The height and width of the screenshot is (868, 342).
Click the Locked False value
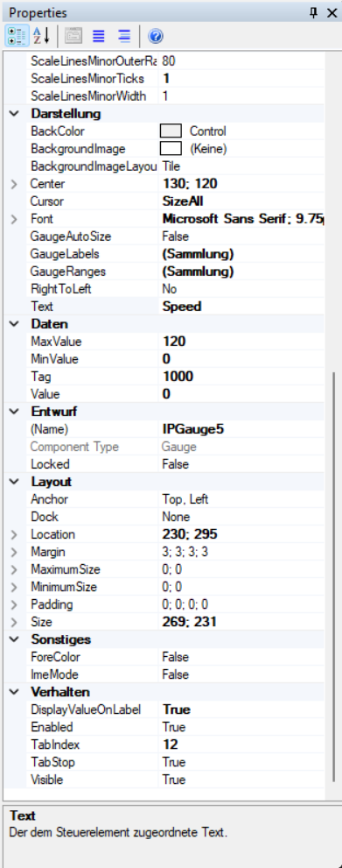[x=175, y=464]
